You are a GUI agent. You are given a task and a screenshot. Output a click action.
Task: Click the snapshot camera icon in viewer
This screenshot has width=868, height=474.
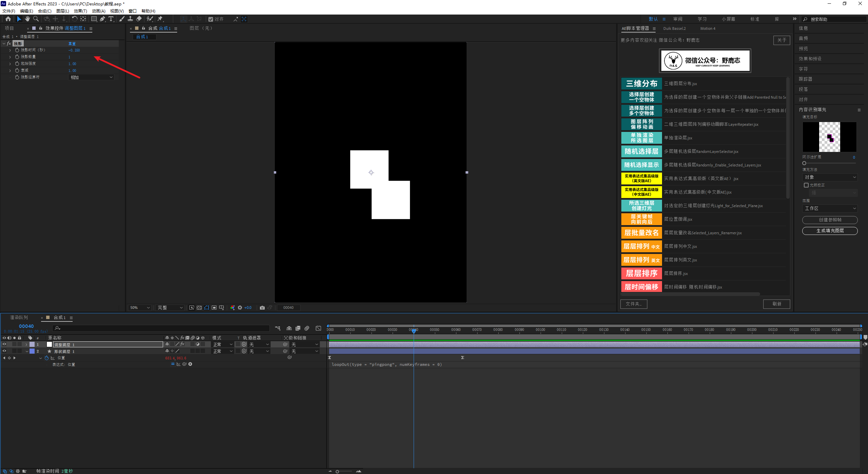tap(262, 308)
